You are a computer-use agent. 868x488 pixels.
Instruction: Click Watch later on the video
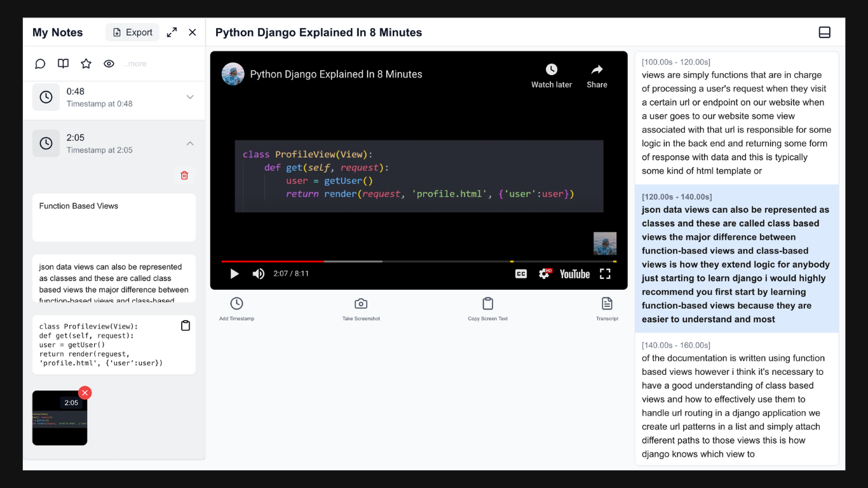pyautogui.click(x=552, y=76)
